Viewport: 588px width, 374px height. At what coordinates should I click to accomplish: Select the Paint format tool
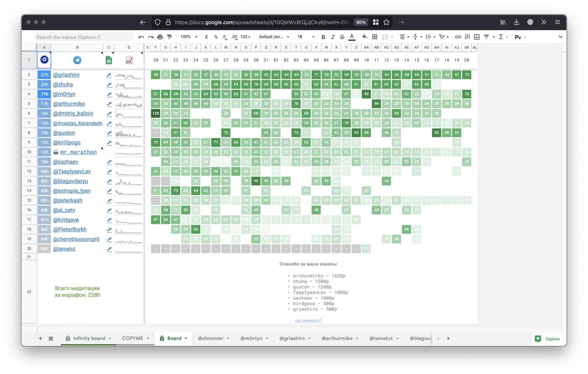pyautogui.click(x=169, y=37)
